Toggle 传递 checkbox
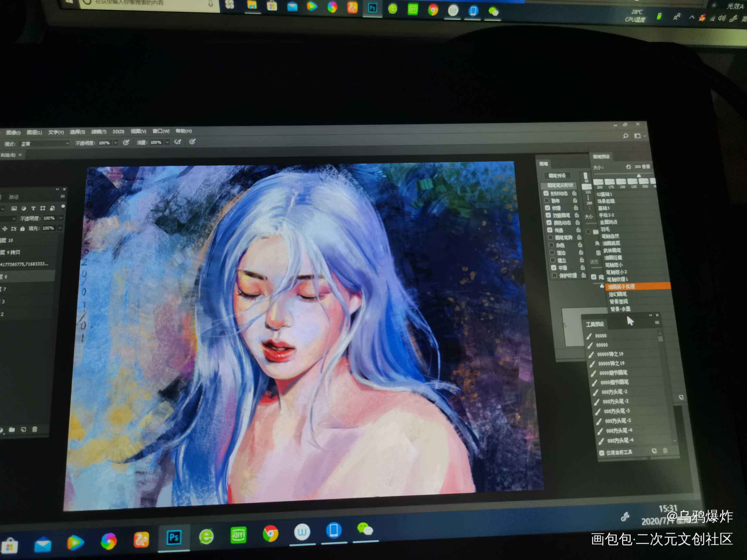The width and height of the screenshot is (747, 560). tap(550, 230)
